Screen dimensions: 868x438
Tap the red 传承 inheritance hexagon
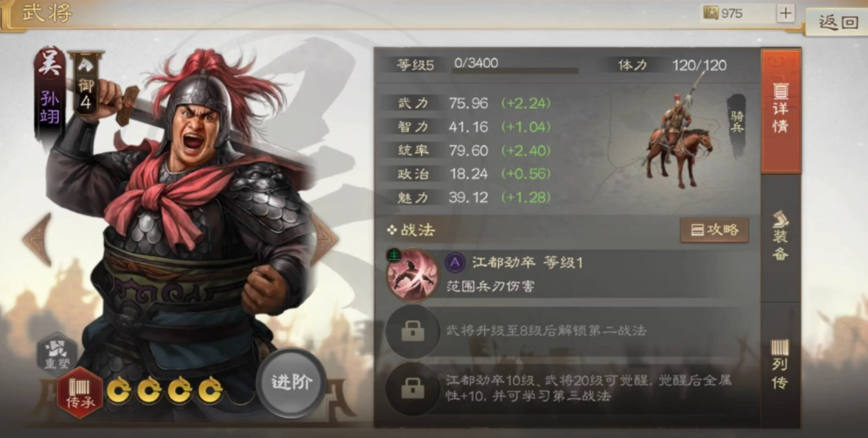click(80, 394)
